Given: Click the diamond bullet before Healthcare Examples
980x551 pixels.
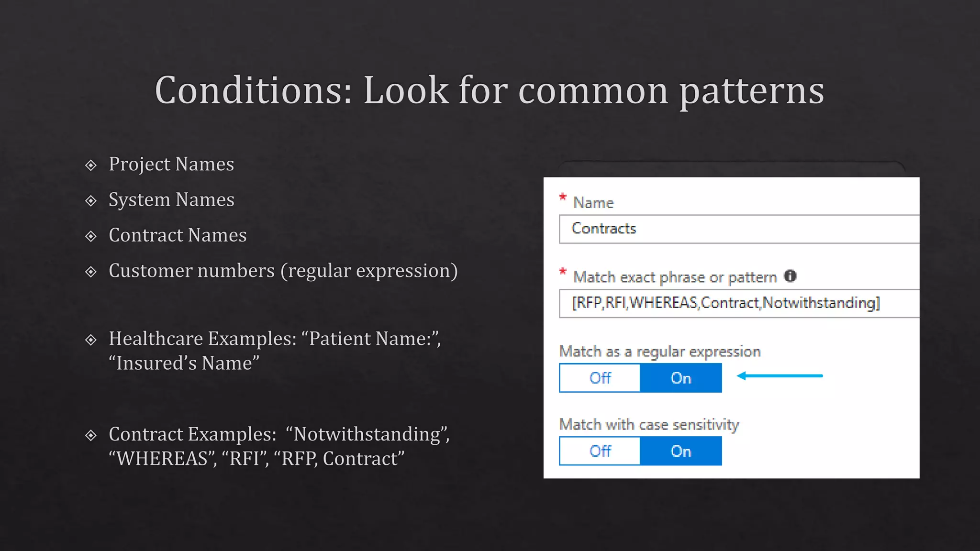Looking at the screenshot, I should 91,340.
